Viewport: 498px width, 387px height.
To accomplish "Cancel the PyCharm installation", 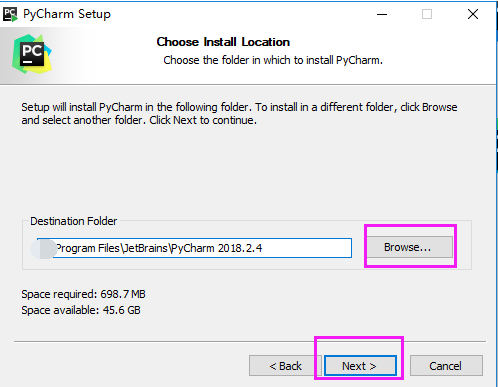I will coord(446,366).
